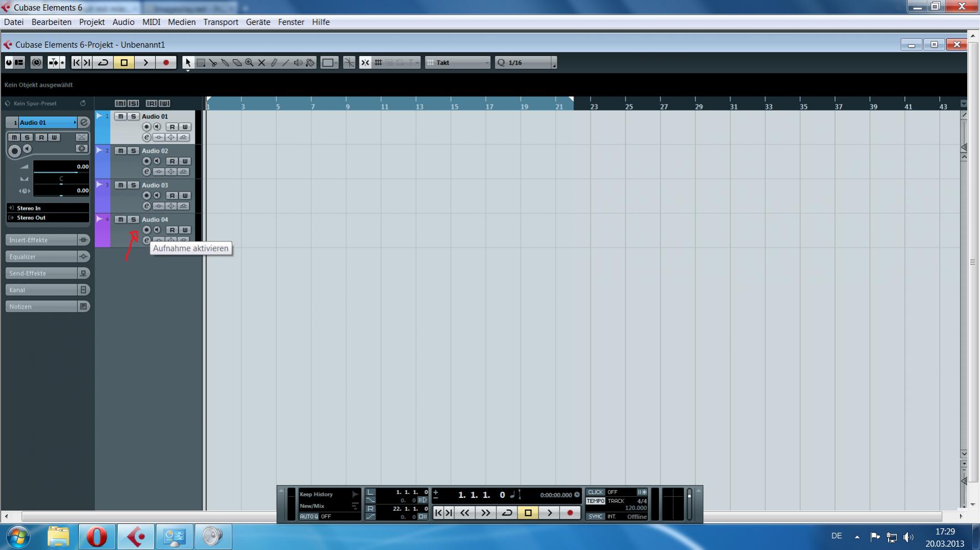Open the MIDI menu
This screenshot has width=980, height=550.
[x=151, y=22]
